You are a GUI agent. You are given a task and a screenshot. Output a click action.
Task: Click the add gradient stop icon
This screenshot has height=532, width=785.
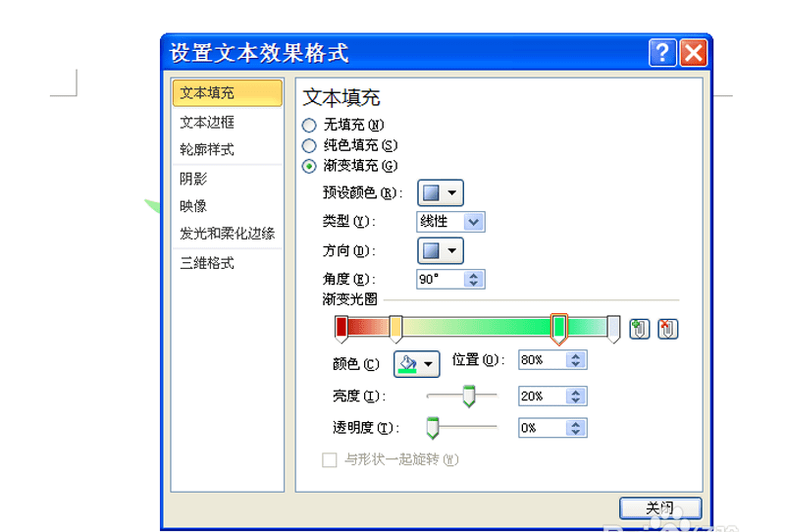640,329
